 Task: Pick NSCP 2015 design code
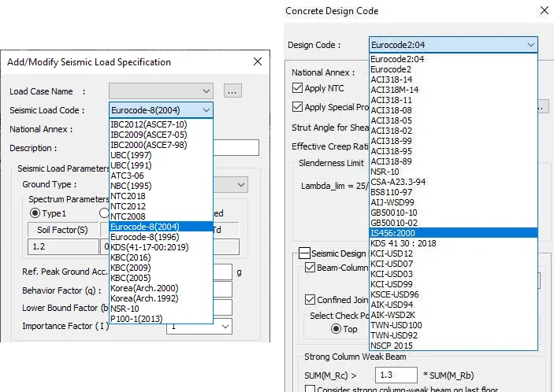(453, 346)
